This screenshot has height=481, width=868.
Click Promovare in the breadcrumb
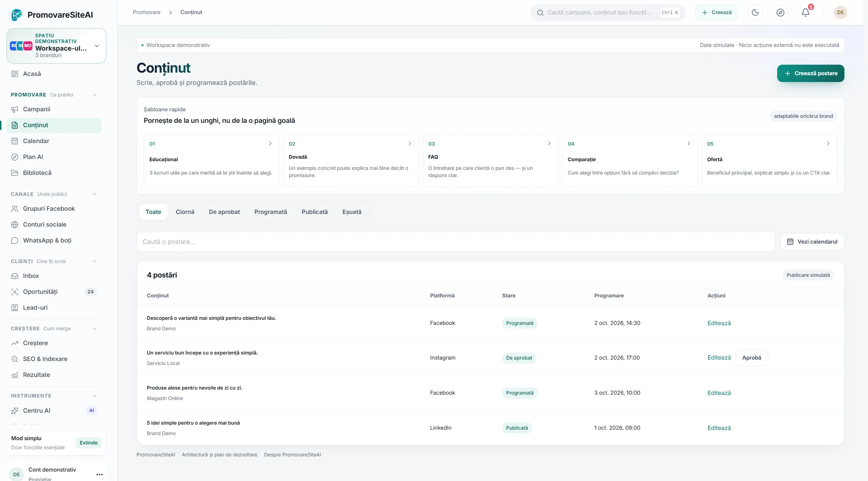(146, 12)
